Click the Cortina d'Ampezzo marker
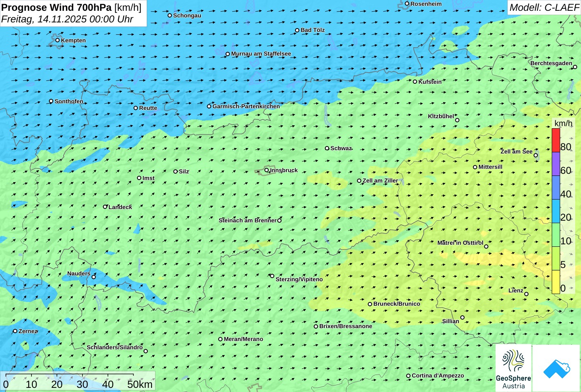Viewport: 581px width, 392px height. coord(408,376)
